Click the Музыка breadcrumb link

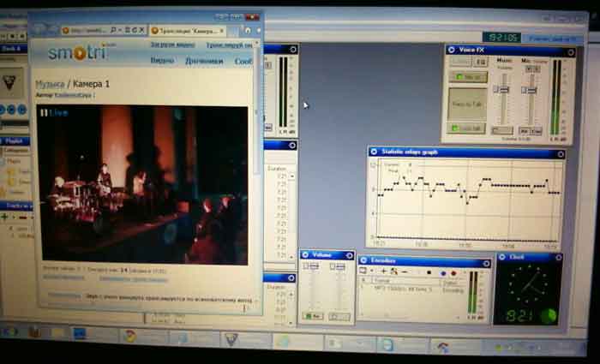tap(50, 84)
